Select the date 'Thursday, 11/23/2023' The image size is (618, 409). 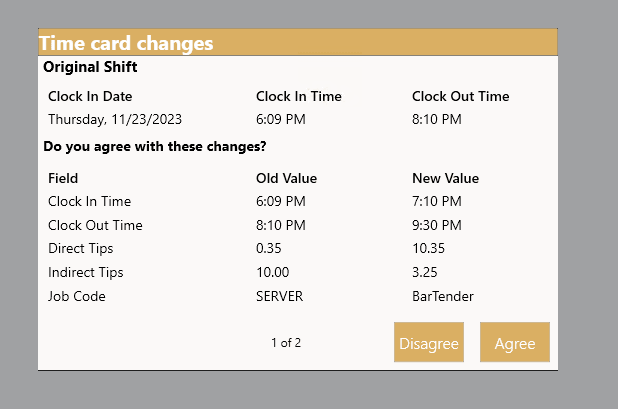click(115, 119)
